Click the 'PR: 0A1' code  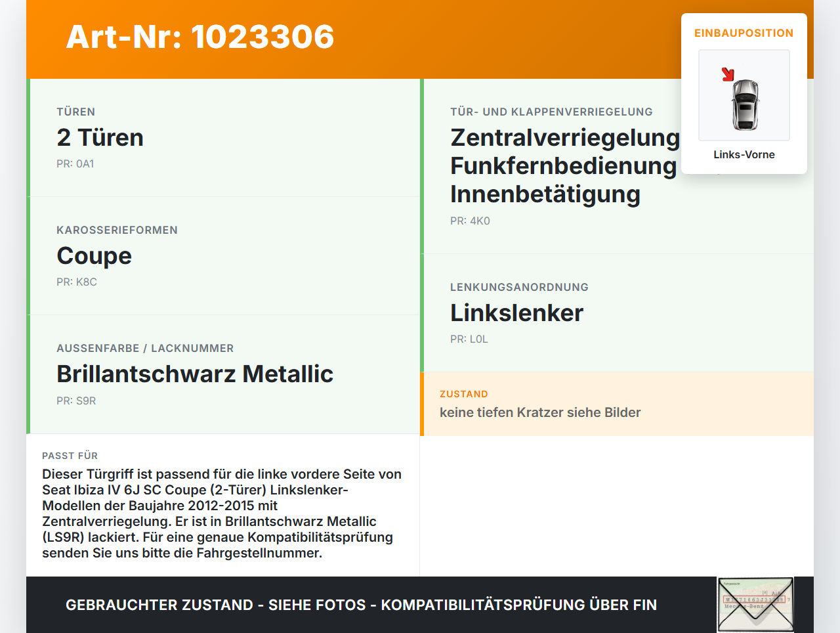click(75, 164)
